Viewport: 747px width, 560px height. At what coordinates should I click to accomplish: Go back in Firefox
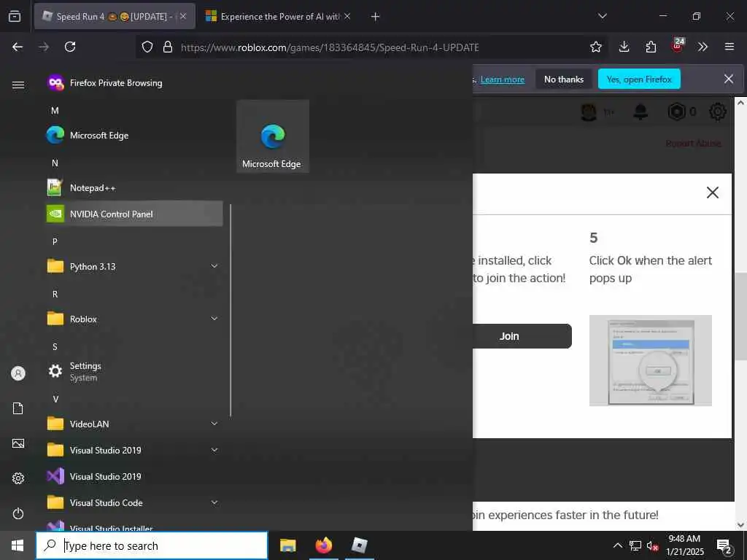click(x=18, y=47)
